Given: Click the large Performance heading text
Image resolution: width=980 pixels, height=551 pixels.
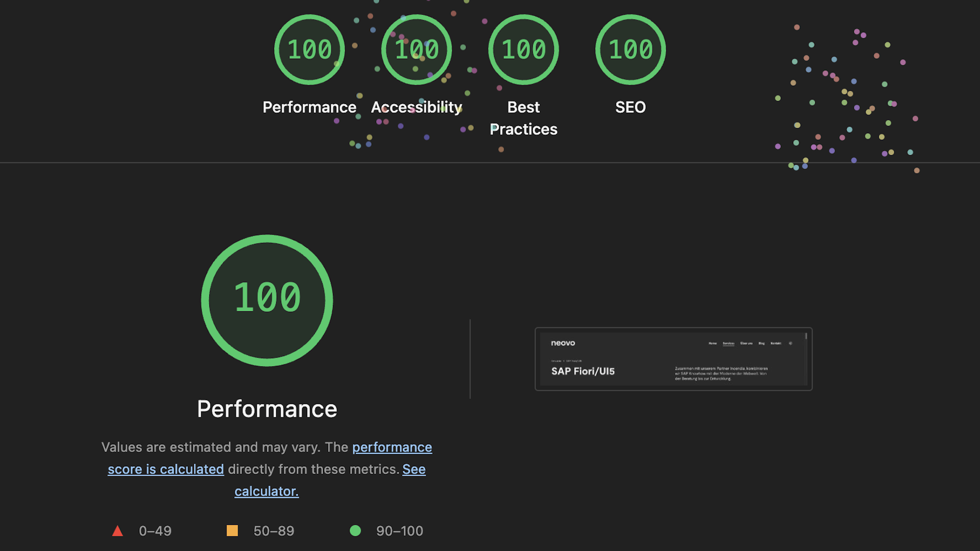Looking at the screenshot, I should tap(267, 409).
